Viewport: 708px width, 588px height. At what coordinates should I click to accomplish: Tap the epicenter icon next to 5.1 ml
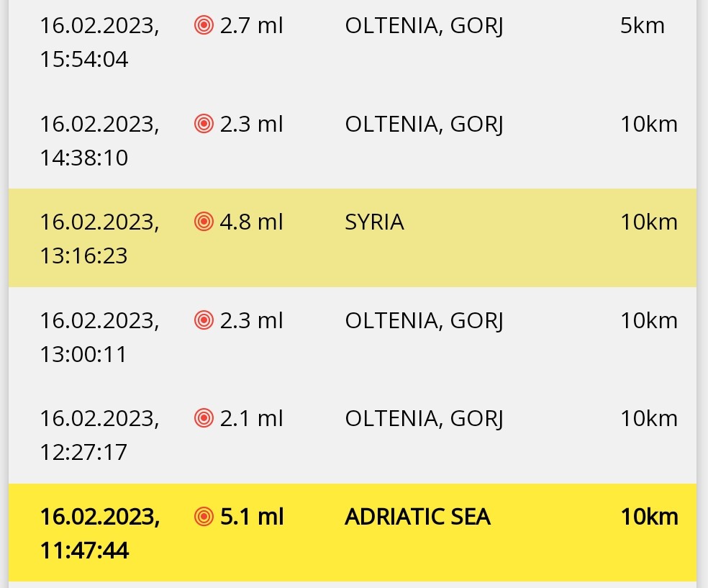(204, 516)
